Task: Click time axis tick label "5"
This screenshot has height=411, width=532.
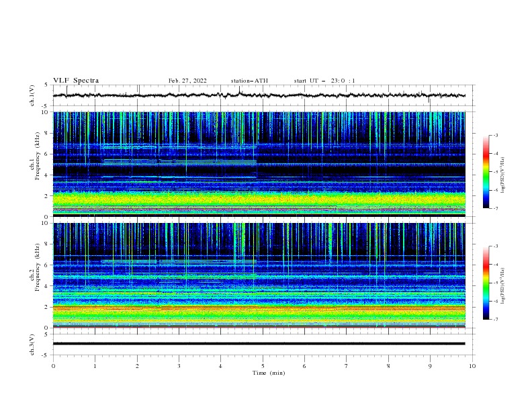Action: pos(263,366)
